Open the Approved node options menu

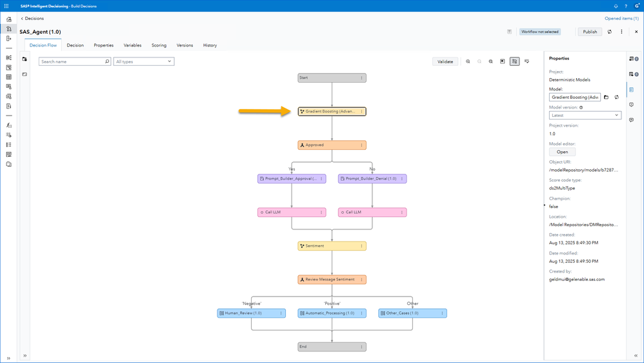click(361, 145)
